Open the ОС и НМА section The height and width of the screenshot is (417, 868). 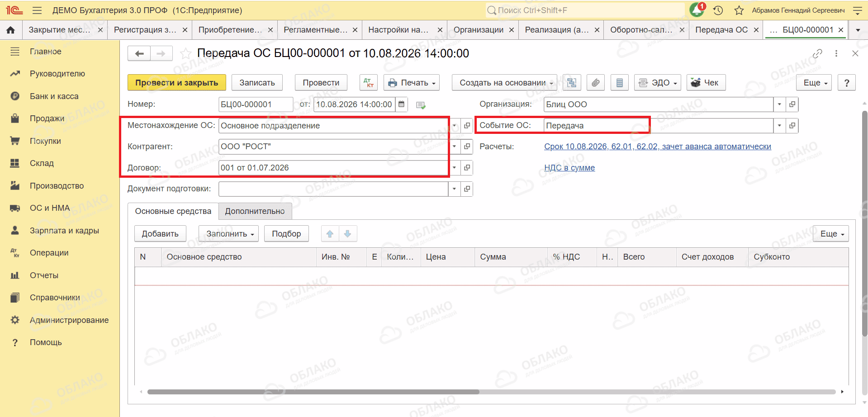pos(50,208)
